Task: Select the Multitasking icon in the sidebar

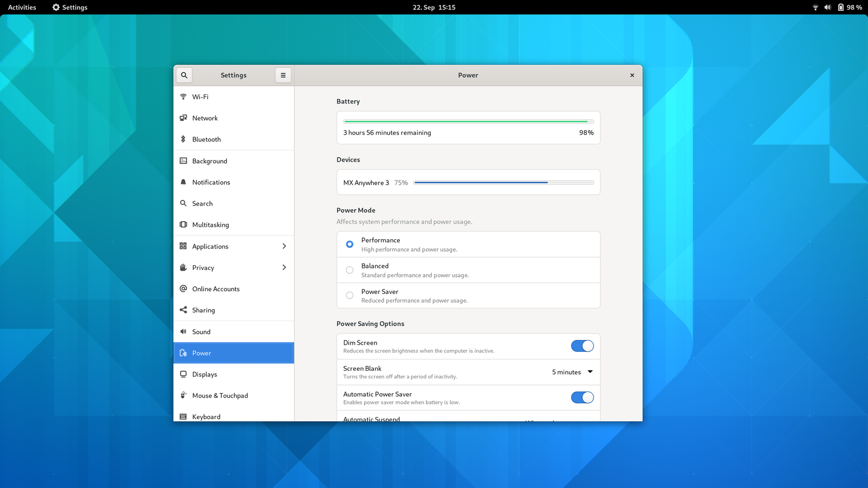Action: tap(183, 224)
